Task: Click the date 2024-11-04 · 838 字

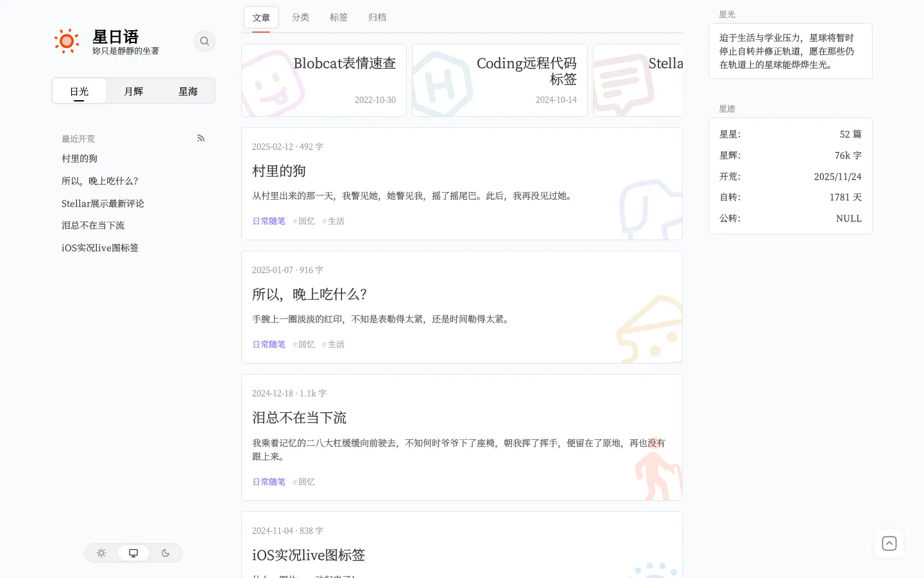Action: [287, 530]
